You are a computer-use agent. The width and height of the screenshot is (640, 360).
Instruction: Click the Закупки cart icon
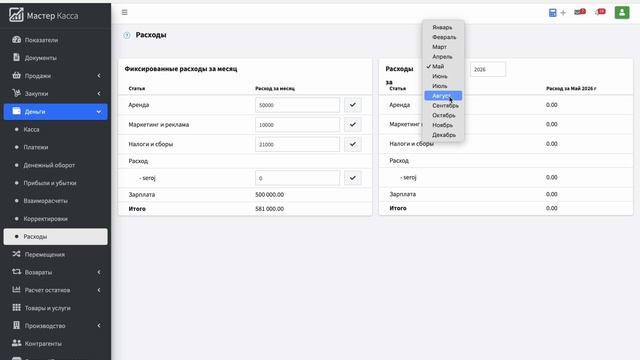click(x=16, y=93)
